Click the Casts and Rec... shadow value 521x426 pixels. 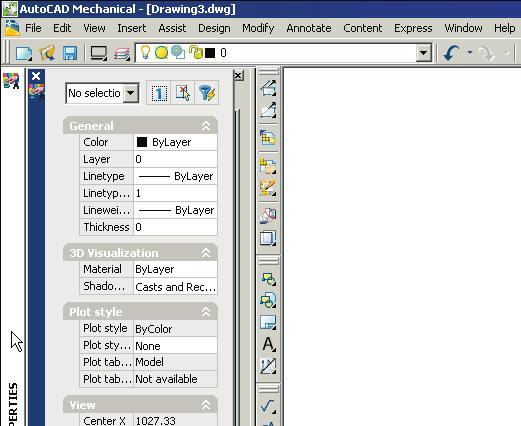coord(175,286)
